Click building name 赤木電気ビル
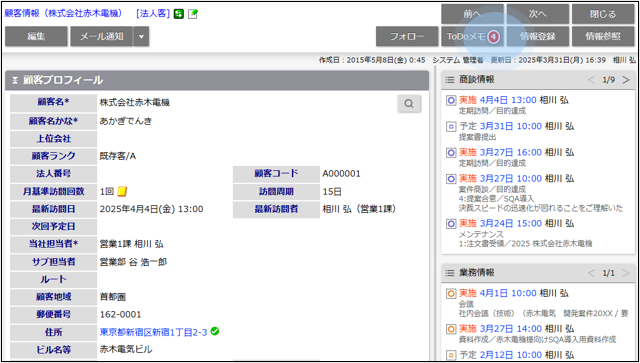 [x=126, y=350]
